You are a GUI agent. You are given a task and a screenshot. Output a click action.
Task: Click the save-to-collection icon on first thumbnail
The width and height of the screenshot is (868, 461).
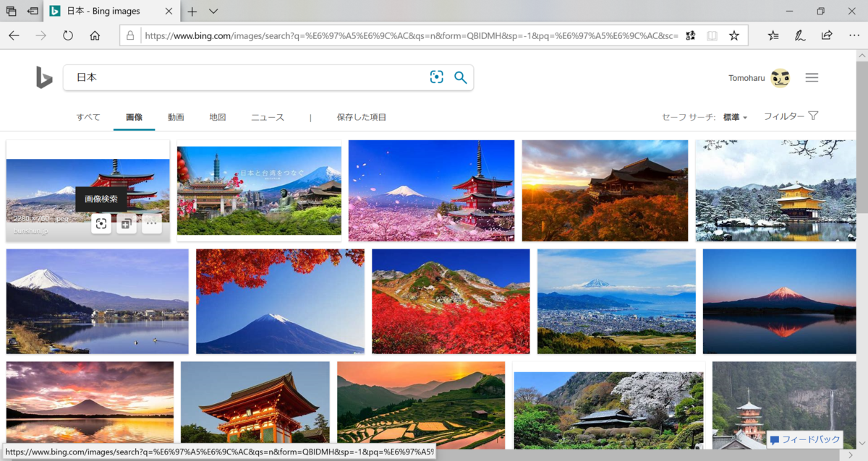point(127,224)
